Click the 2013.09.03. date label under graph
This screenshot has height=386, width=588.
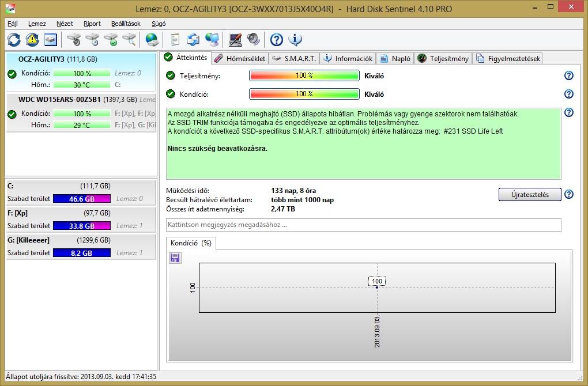pos(377,331)
